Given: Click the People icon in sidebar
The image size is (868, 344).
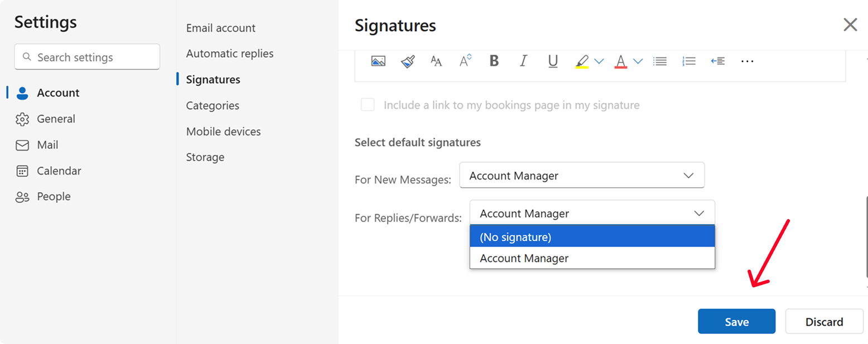Looking at the screenshot, I should (x=22, y=197).
